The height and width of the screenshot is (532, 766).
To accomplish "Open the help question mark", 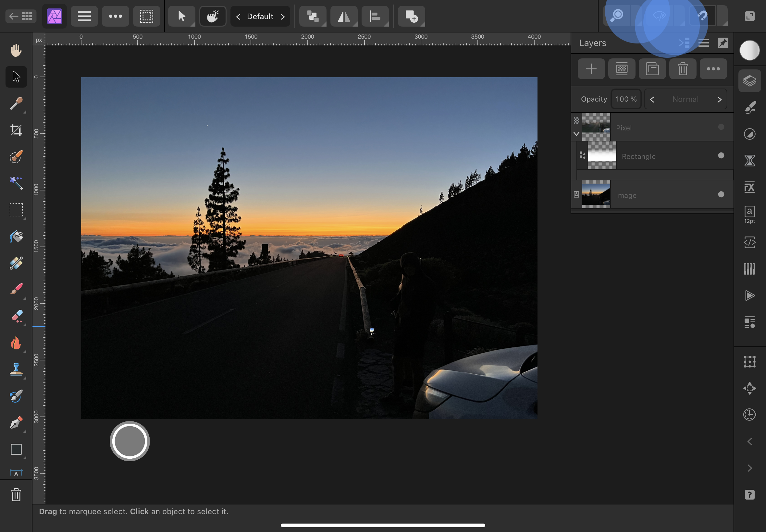I will [749, 495].
